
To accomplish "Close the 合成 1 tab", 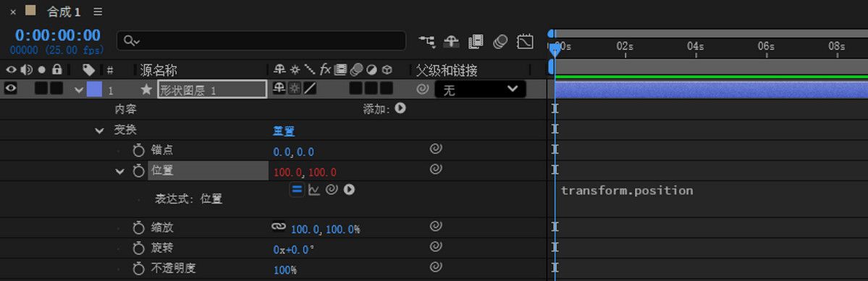I will tap(13, 12).
